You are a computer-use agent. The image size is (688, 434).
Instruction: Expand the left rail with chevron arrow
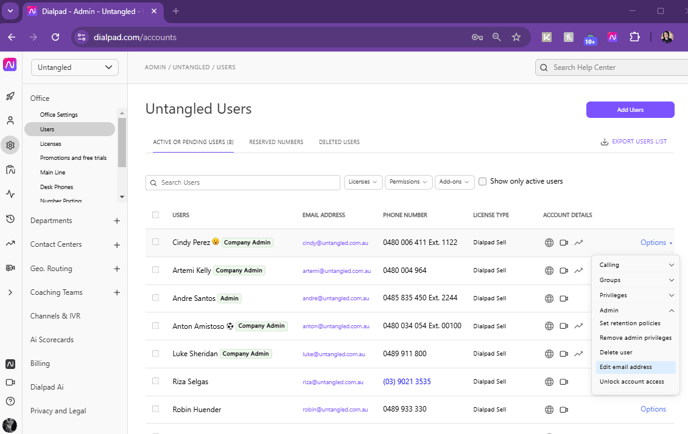10,292
